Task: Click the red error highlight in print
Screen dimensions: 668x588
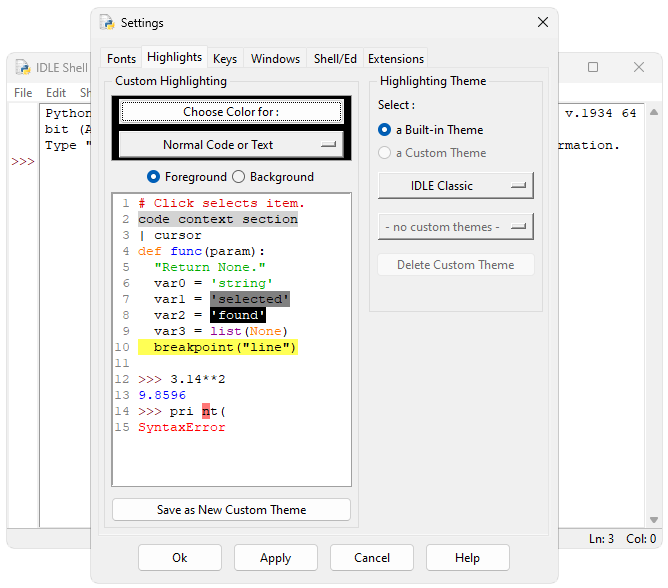Action: point(206,411)
